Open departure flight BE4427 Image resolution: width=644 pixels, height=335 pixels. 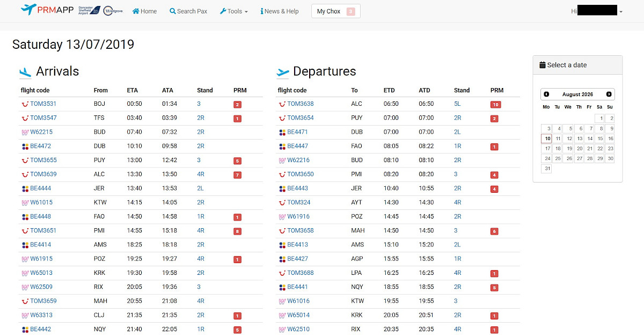click(297, 259)
